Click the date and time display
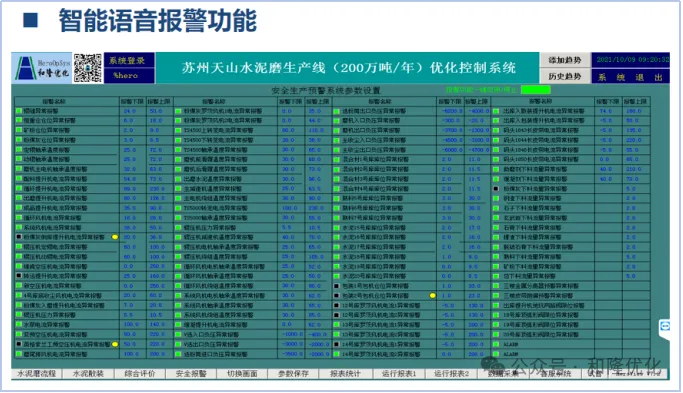Screen dimensions: 683x393 630,60
